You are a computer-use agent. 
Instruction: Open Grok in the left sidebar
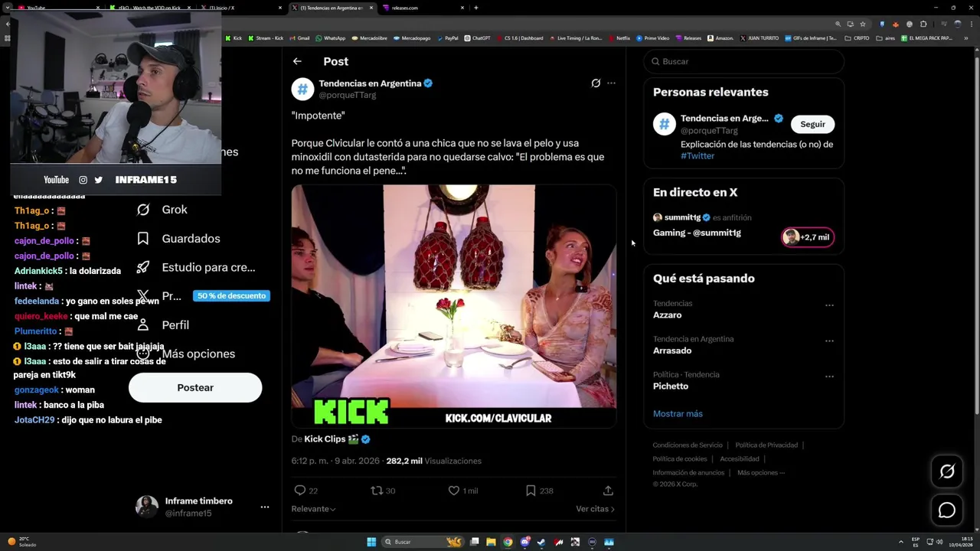tap(162, 210)
